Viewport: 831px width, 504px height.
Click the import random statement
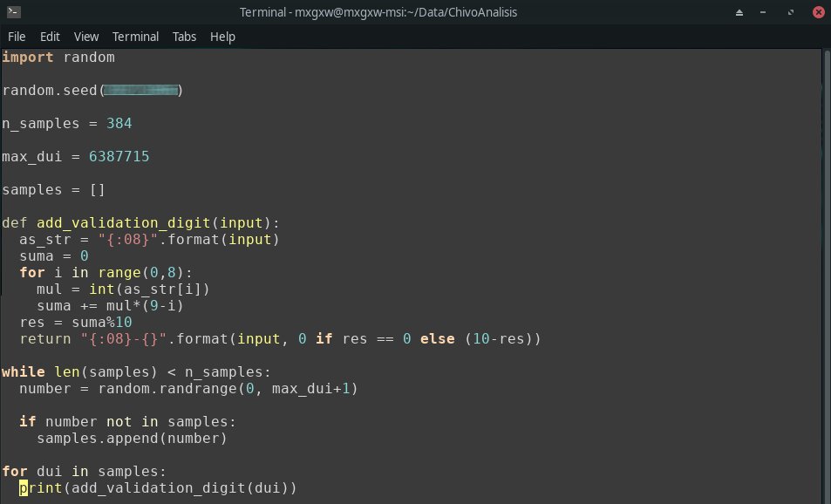57,57
